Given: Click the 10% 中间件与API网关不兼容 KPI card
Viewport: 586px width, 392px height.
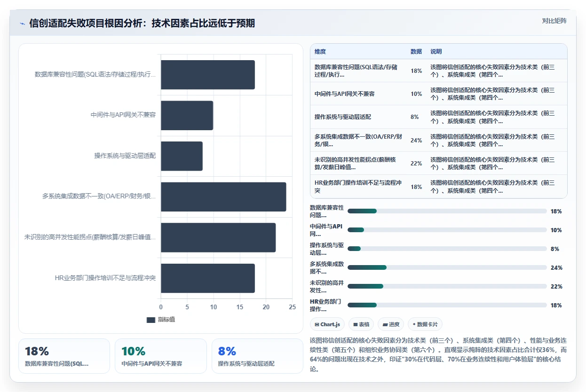Looking at the screenshot, I should tap(161, 356).
